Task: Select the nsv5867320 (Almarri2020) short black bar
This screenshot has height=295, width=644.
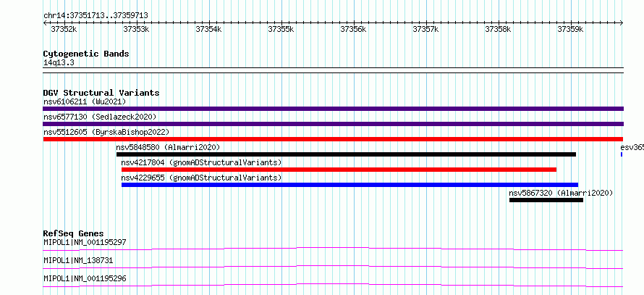Action: click(546, 200)
